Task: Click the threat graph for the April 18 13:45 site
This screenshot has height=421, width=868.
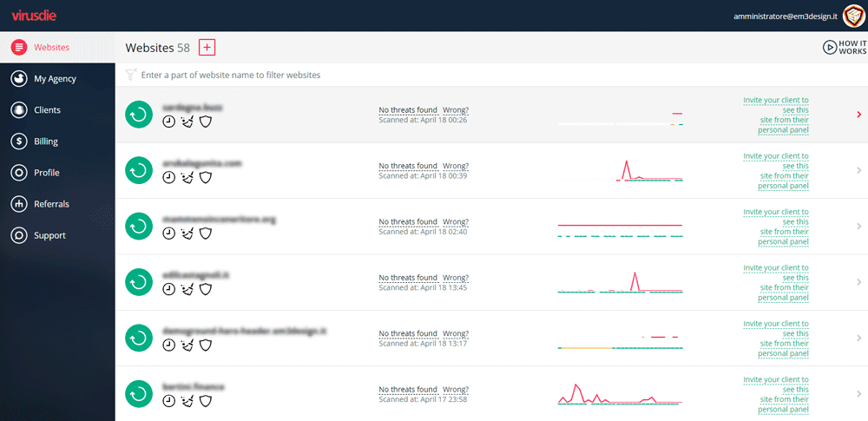Action: tap(620, 282)
